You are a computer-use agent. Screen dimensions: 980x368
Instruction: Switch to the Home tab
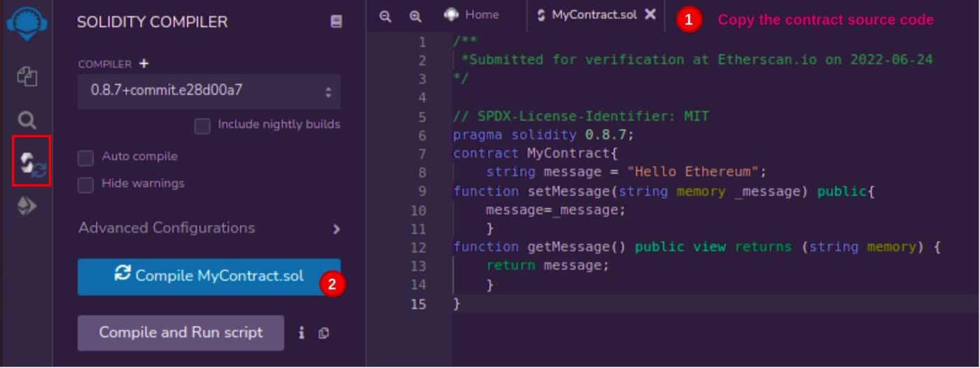tap(472, 15)
